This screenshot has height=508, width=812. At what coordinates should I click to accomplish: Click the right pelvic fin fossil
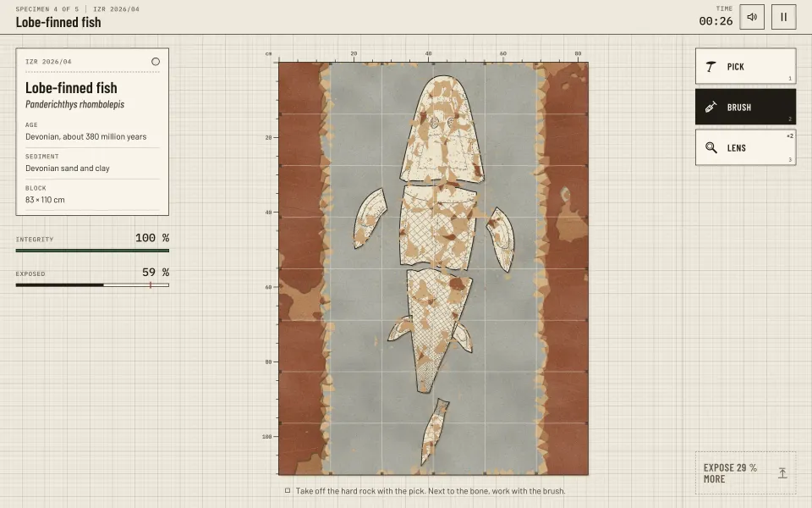[x=463, y=337]
